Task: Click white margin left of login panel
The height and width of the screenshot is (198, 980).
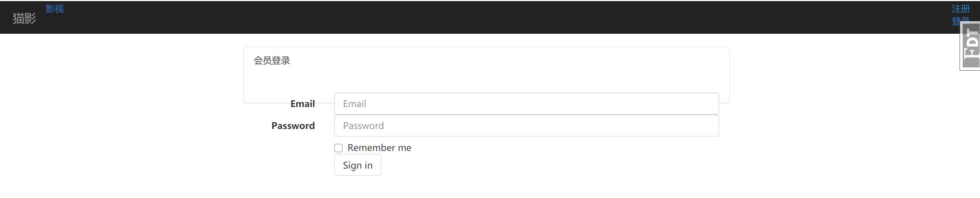Action: 118,118
